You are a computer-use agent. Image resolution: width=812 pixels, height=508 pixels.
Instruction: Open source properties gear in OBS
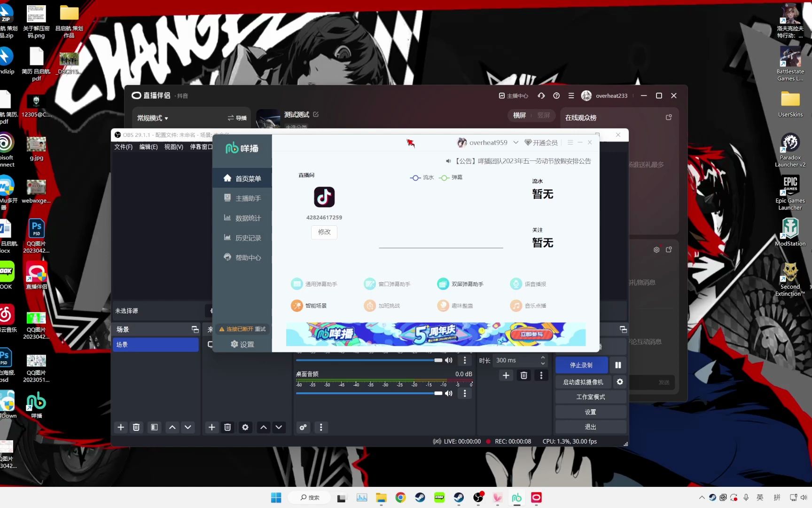(x=245, y=427)
